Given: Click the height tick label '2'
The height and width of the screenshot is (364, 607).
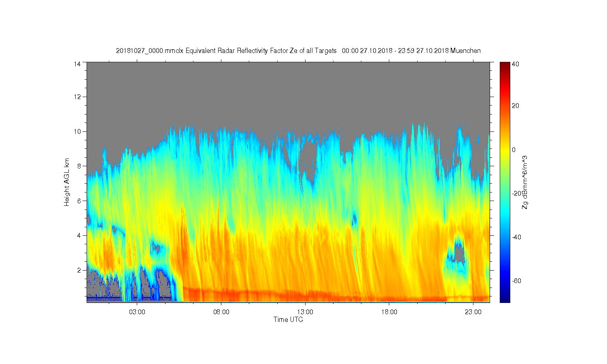Looking at the screenshot, I should point(79,270).
